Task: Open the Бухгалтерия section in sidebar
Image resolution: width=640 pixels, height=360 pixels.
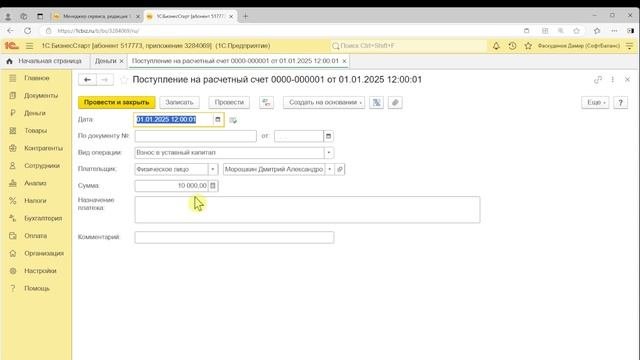Action: (x=36, y=218)
